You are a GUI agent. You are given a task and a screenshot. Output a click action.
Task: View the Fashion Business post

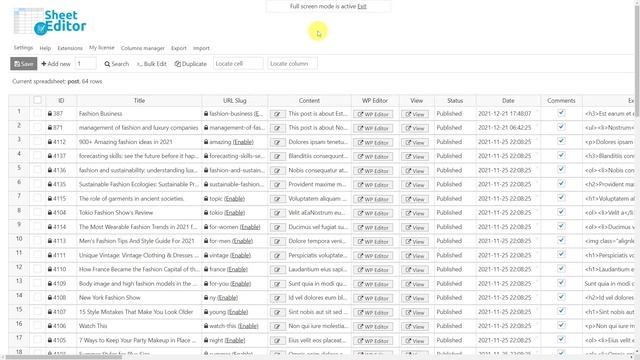click(415, 114)
